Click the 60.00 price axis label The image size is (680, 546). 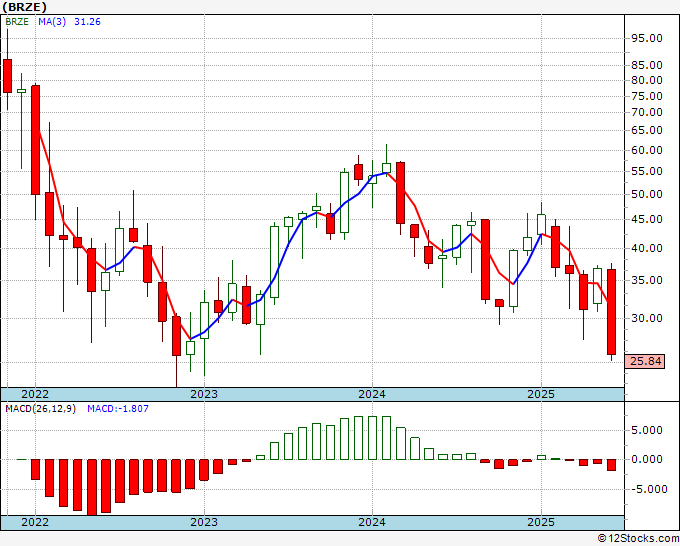647,150
